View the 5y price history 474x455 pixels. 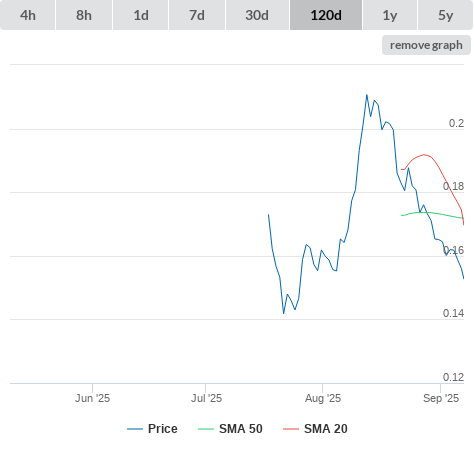point(445,15)
